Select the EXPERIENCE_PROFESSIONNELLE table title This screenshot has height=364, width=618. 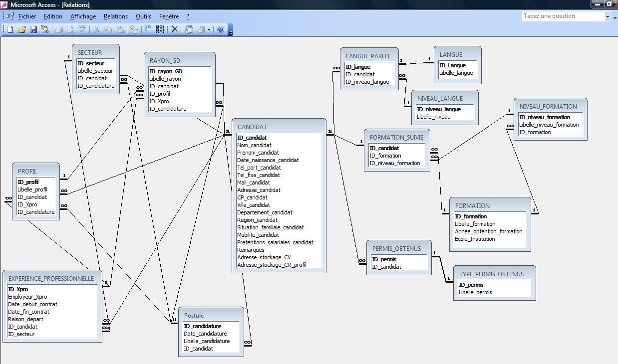click(51, 279)
